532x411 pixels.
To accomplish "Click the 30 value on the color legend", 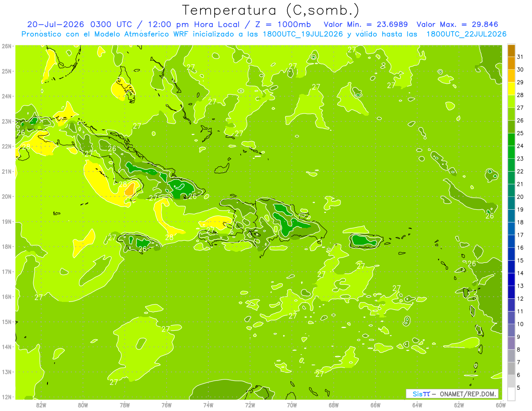I will click(x=520, y=70).
